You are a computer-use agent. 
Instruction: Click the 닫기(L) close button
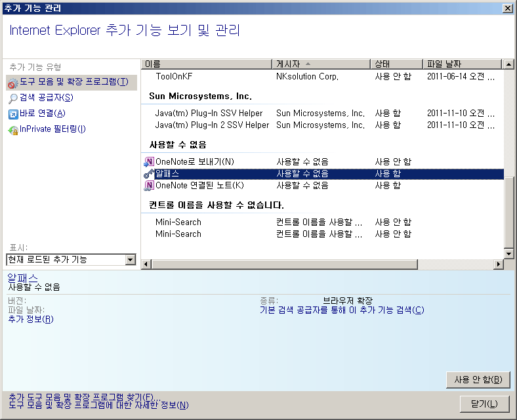(485, 404)
